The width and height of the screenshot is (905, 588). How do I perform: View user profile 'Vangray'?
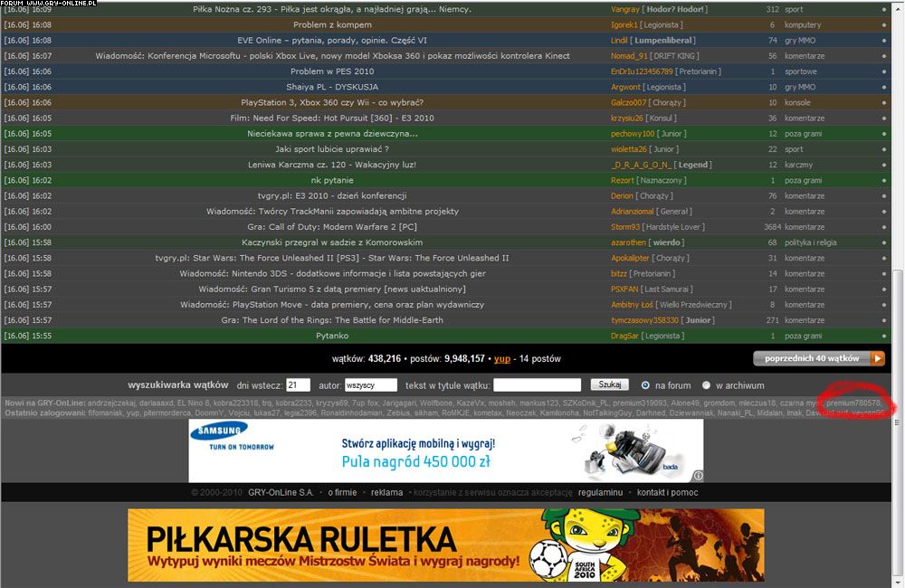625,9
